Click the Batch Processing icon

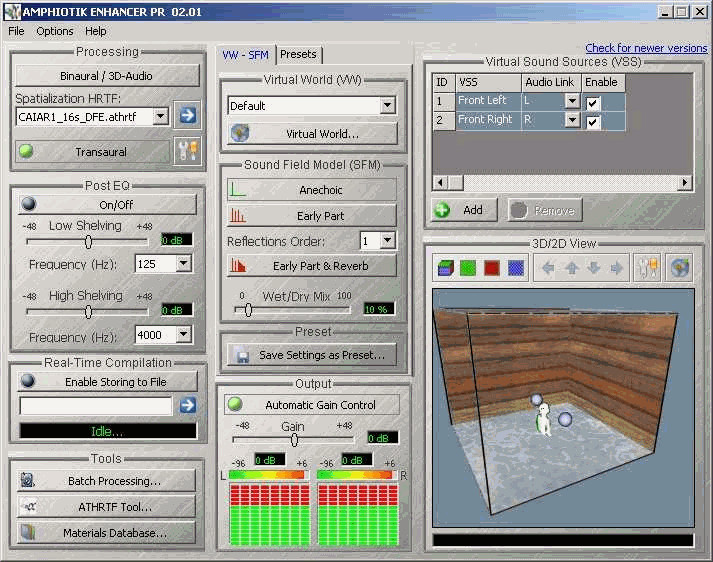pyautogui.click(x=28, y=480)
